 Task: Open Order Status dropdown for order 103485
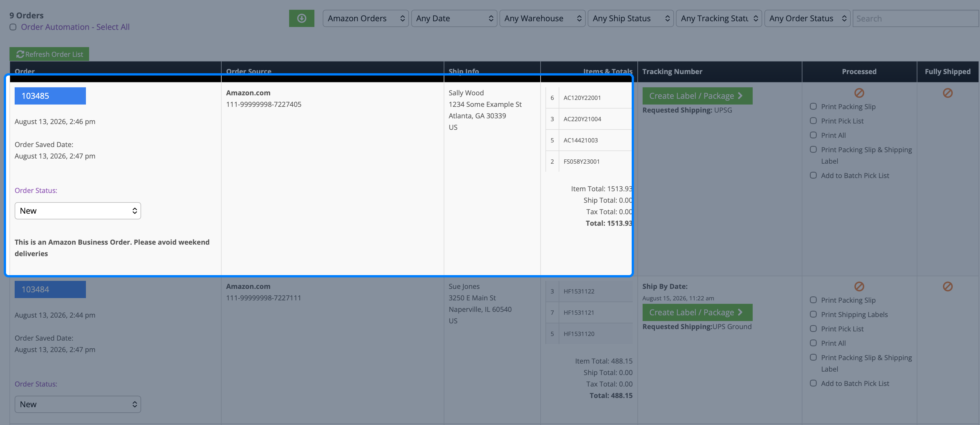tap(78, 210)
